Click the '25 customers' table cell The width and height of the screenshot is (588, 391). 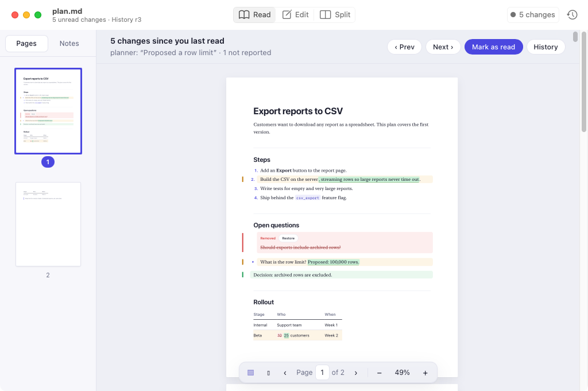293,335
